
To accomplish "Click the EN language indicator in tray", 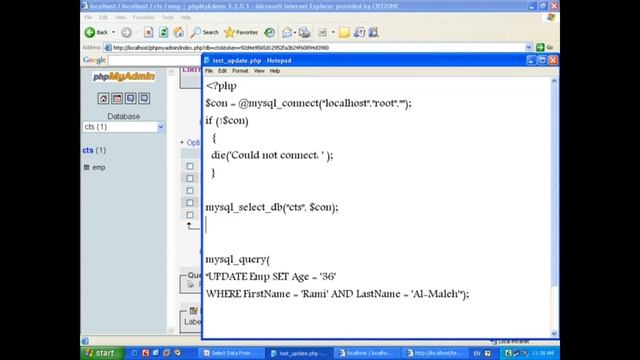I will click(x=477, y=353).
